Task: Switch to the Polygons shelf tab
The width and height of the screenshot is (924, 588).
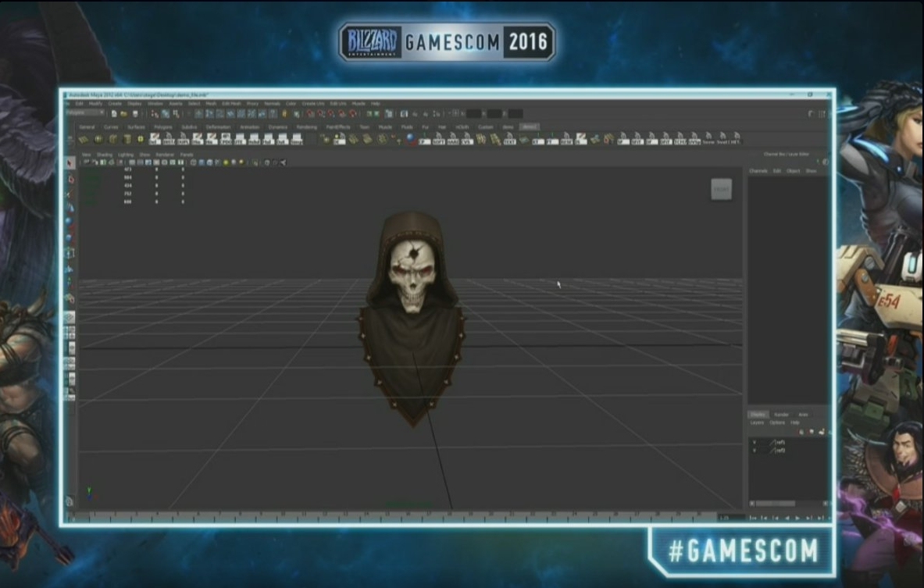Action: click(163, 127)
